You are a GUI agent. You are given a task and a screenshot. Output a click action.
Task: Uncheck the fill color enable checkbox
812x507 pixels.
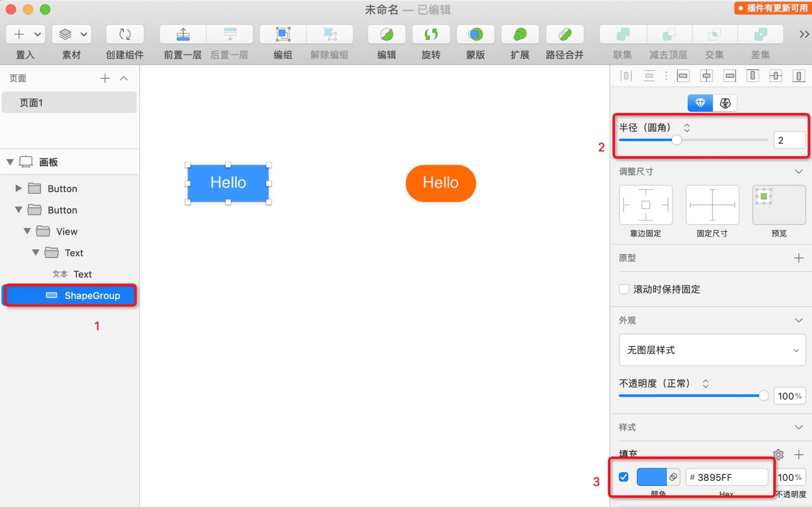tap(624, 477)
